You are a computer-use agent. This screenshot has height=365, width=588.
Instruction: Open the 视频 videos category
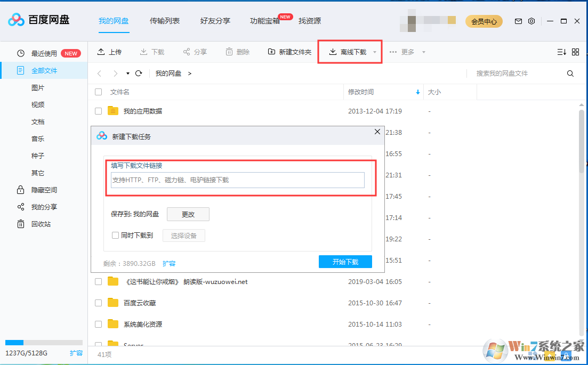point(38,104)
